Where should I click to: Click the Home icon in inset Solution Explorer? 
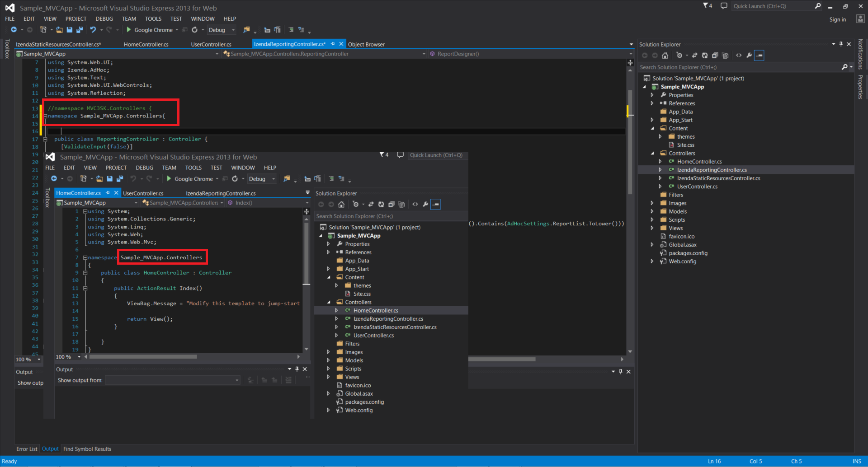click(341, 205)
